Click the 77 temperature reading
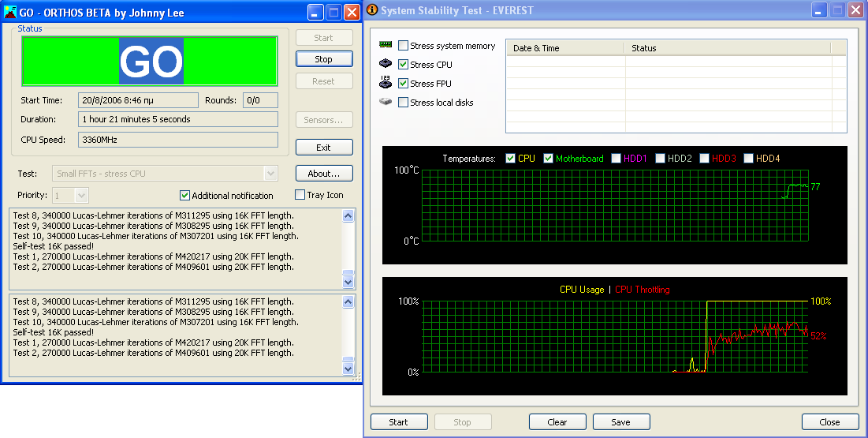Screen dimensions: 868x438 [x=815, y=187]
